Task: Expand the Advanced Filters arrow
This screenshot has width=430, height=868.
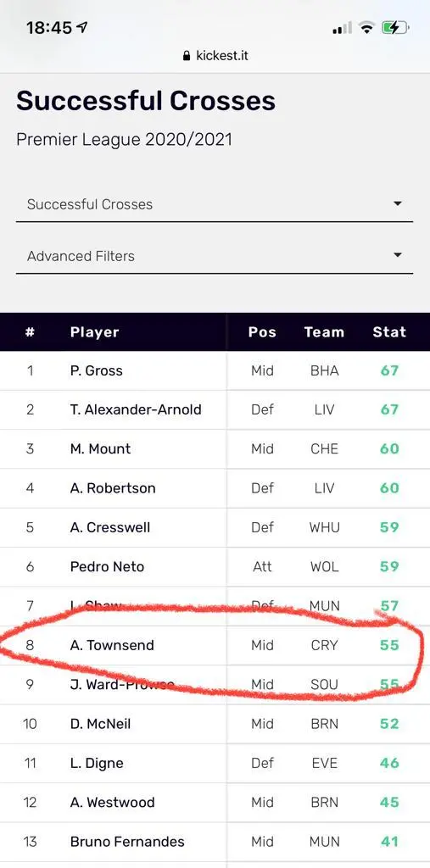Action: (x=397, y=255)
